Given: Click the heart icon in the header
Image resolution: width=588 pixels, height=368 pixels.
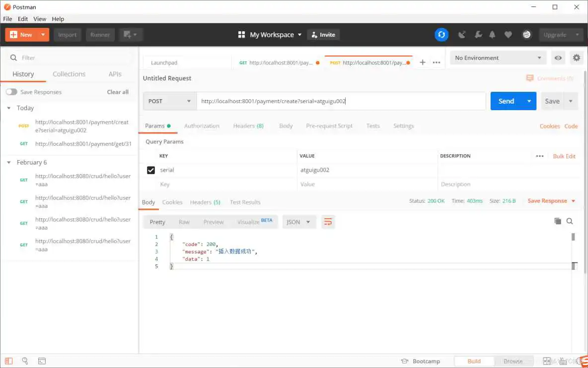Looking at the screenshot, I should [x=508, y=35].
